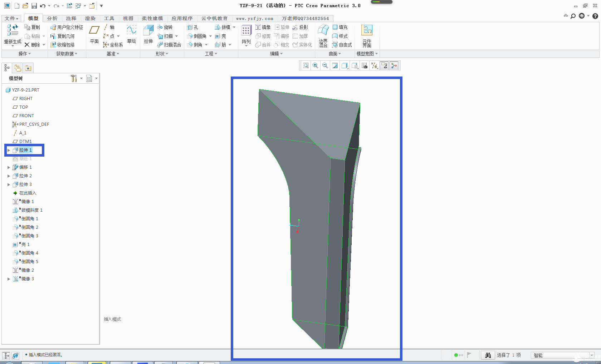Open the datum display filters toggle

[x=374, y=65]
